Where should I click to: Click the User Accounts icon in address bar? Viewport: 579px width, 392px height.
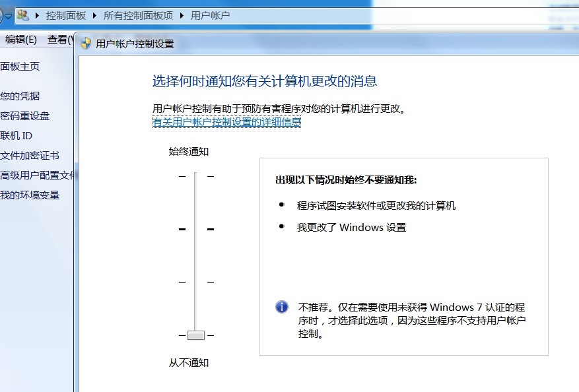coord(23,15)
